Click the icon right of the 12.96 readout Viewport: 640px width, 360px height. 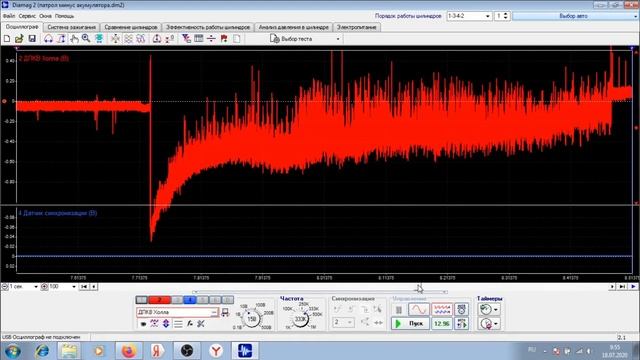click(462, 324)
